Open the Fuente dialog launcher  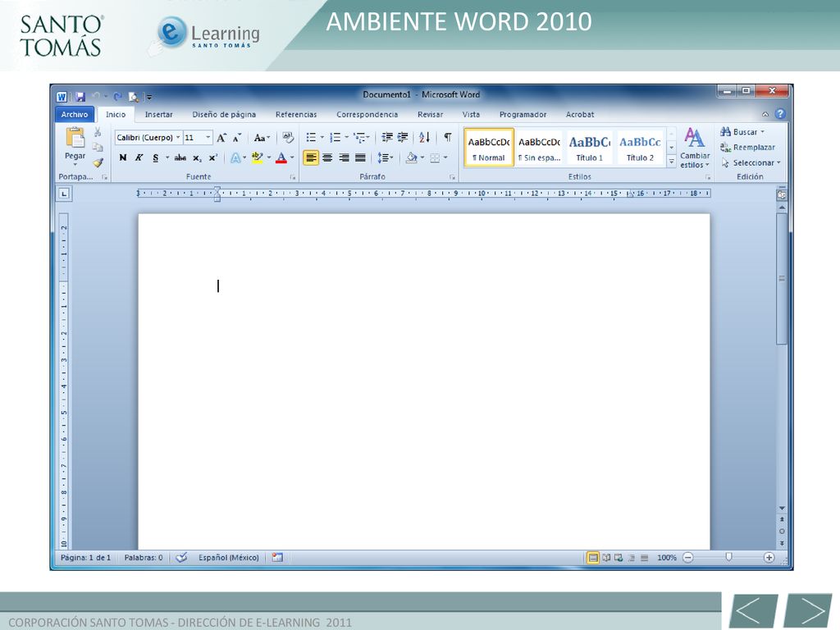coord(293,177)
